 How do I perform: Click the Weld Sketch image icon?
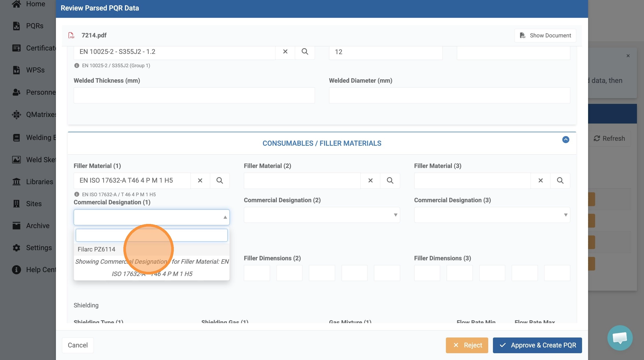(x=16, y=160)
